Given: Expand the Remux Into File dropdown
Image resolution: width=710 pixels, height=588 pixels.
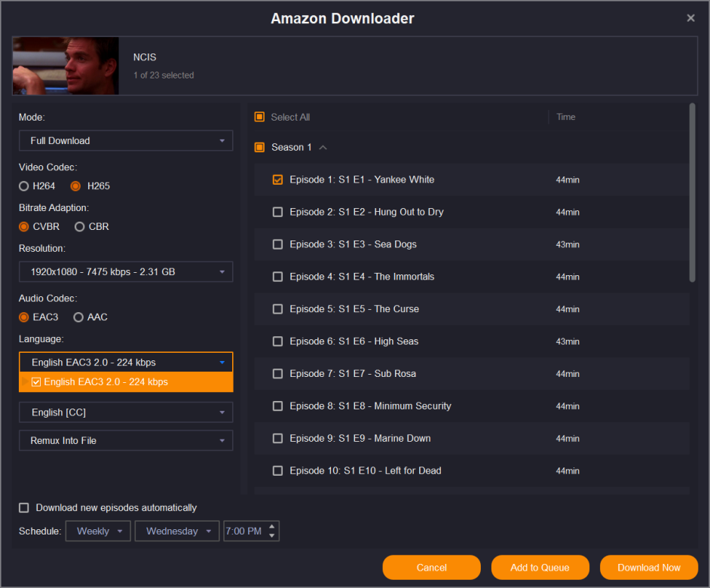Looking at the screenshot, I should point(126,440).
